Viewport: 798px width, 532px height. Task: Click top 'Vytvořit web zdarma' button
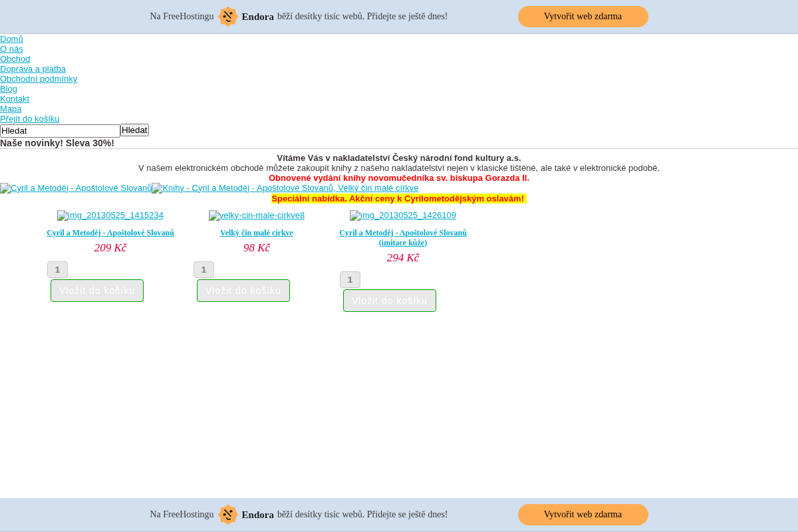point(583,17)
